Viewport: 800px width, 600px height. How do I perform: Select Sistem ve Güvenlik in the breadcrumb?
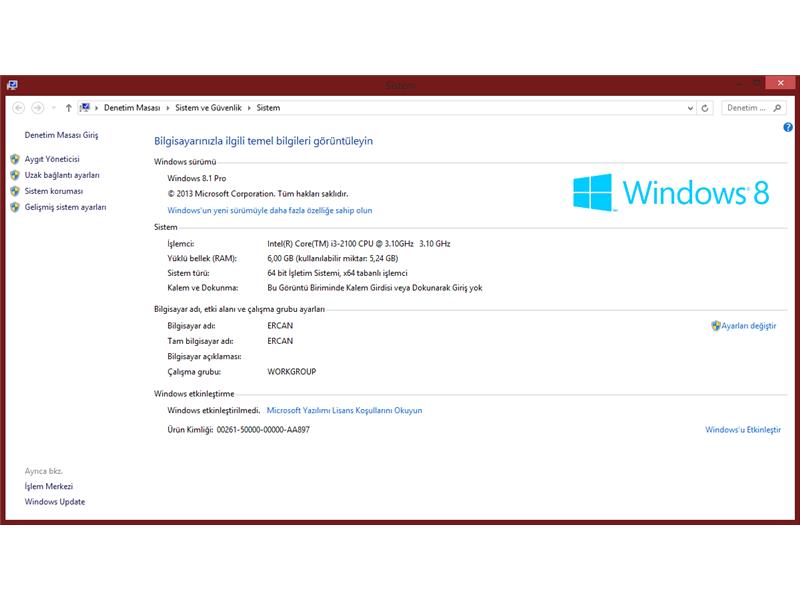click(x=208, y=108)
